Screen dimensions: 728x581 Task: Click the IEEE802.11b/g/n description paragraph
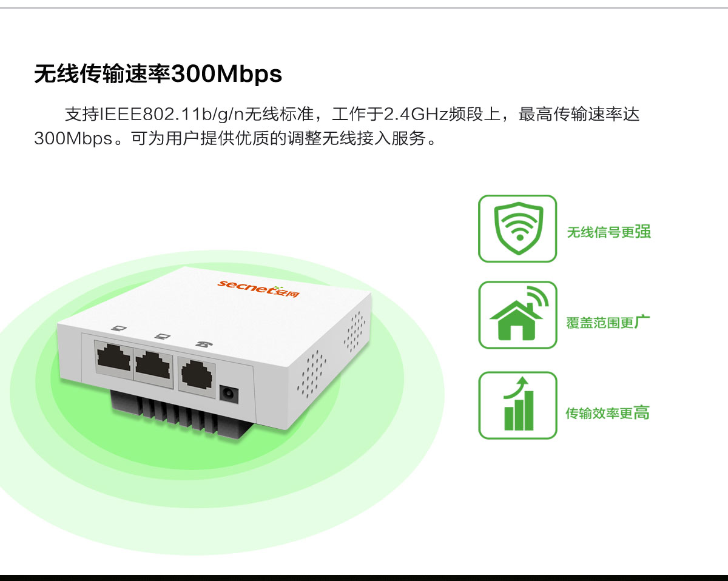[337, 126]
